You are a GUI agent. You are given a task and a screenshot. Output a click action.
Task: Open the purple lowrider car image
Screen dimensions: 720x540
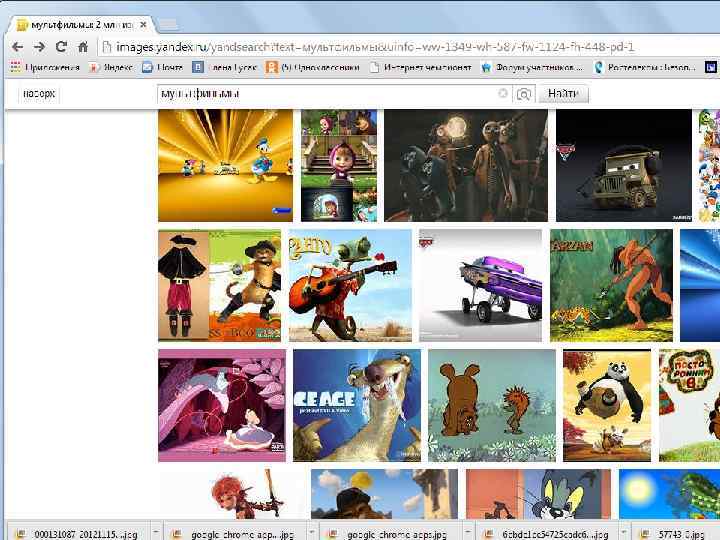(x=480, y=286)
